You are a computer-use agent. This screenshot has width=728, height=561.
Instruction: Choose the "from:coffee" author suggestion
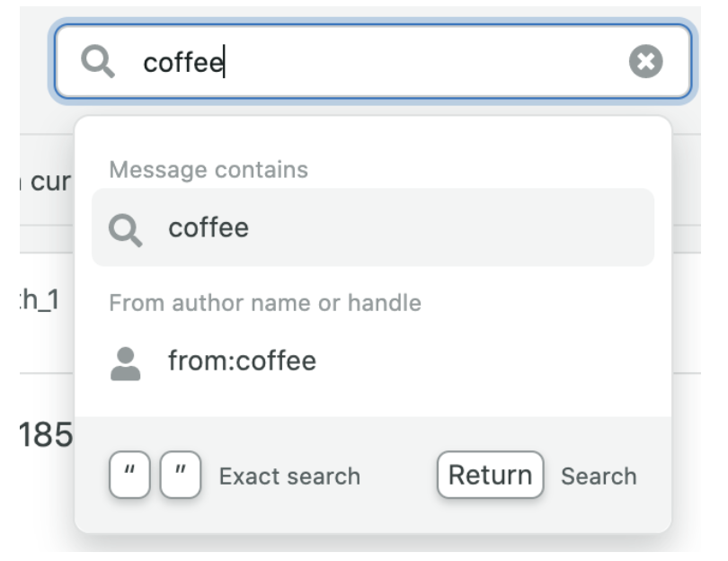tap(242, 361)
